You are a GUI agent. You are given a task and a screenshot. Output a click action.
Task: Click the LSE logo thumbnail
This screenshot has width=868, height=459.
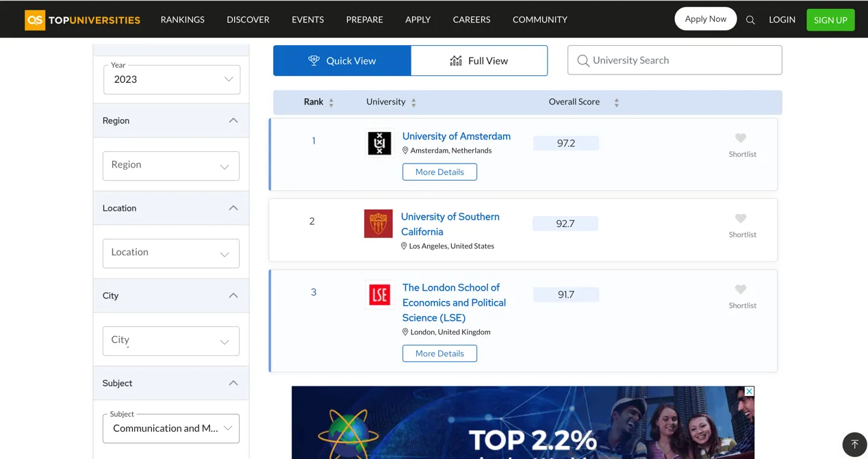(379, 295)
